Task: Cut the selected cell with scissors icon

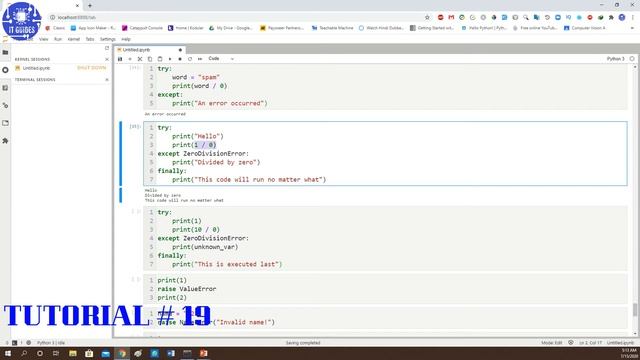Action: [x=140, y=59]
